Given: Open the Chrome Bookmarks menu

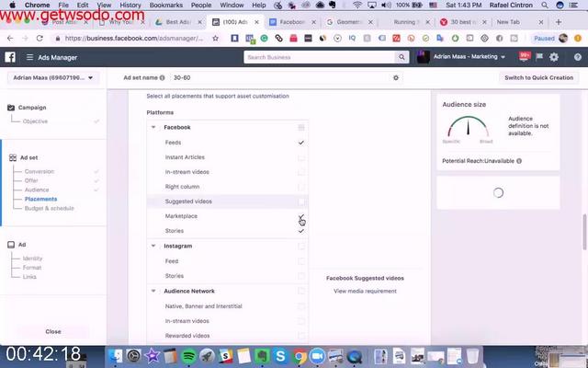Looking at the screenshot, I should (x=165, y=5).
